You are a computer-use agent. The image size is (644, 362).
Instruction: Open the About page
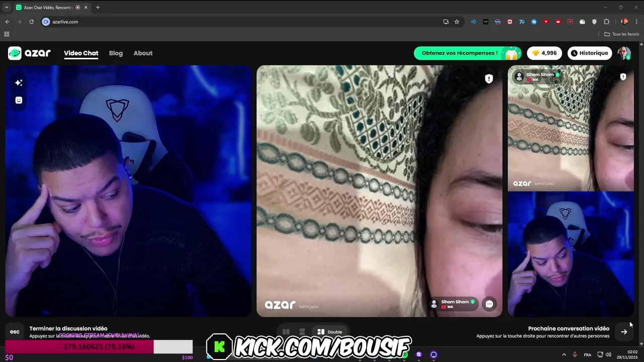pyautogui.click(x=143, y=53)
